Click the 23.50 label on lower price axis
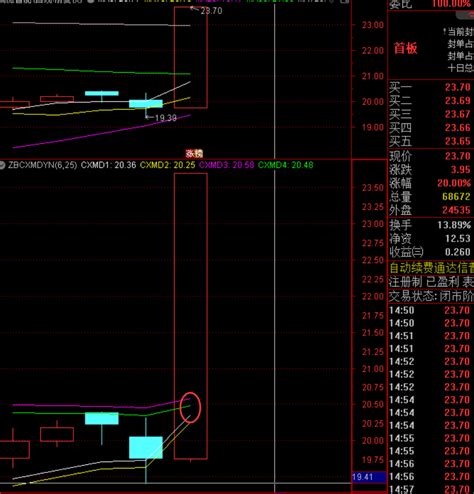The height and width of the screenshot is (494, 474). 373,188
